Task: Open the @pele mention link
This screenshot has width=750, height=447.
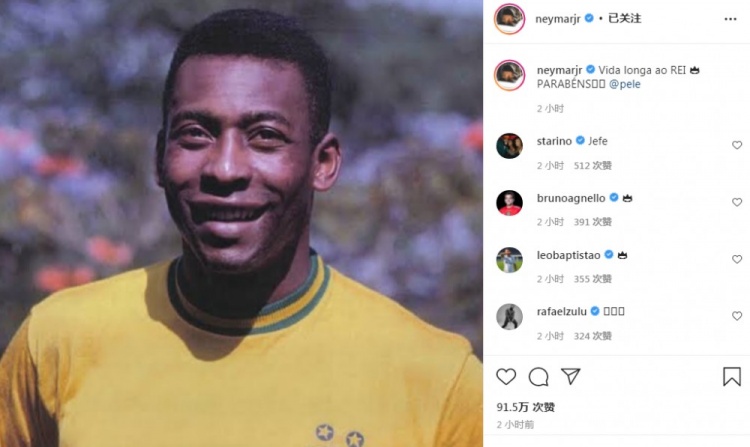Action: tap(625, 84)
